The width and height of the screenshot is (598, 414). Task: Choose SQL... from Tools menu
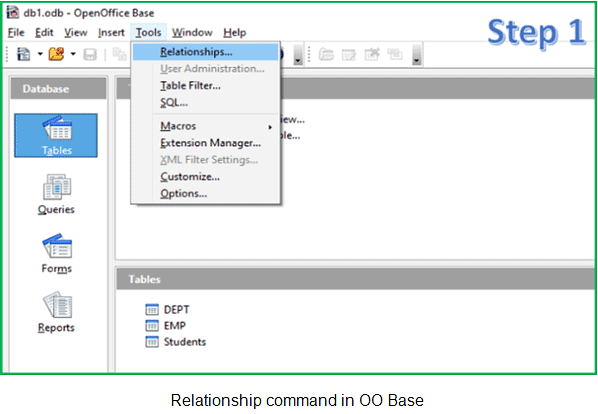click(x=206, y=103)
